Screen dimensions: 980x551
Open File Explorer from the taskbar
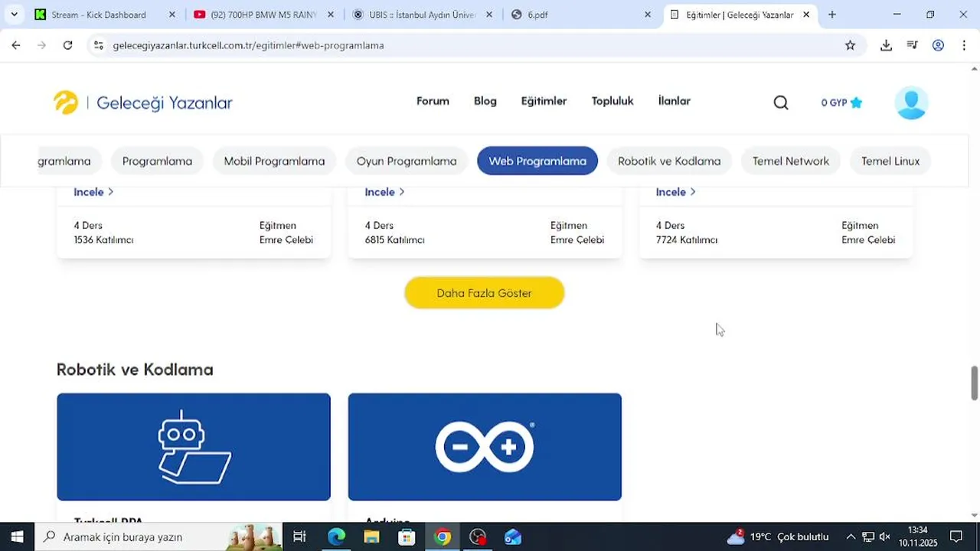371,537
